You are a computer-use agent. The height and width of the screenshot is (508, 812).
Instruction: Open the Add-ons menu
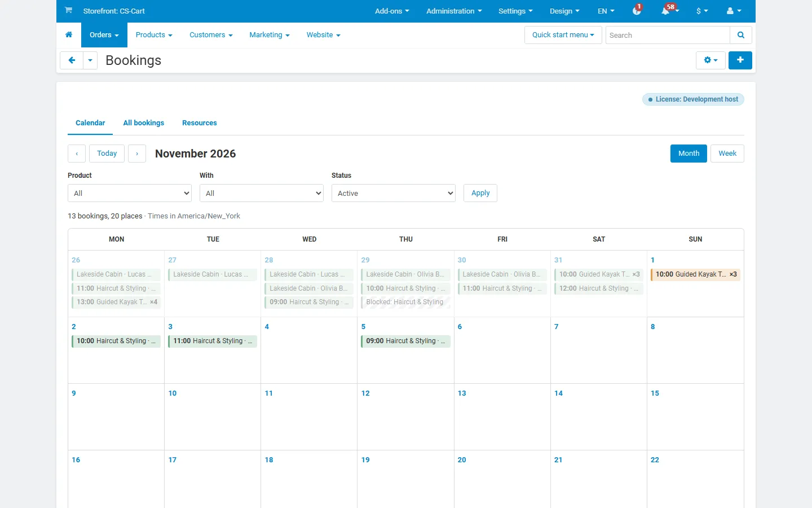coord(392,11)
